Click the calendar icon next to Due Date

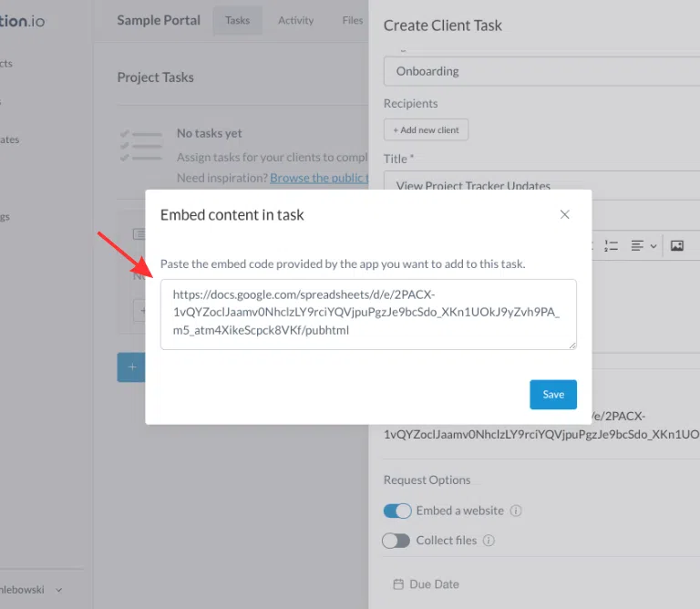[x=398, y=584]
